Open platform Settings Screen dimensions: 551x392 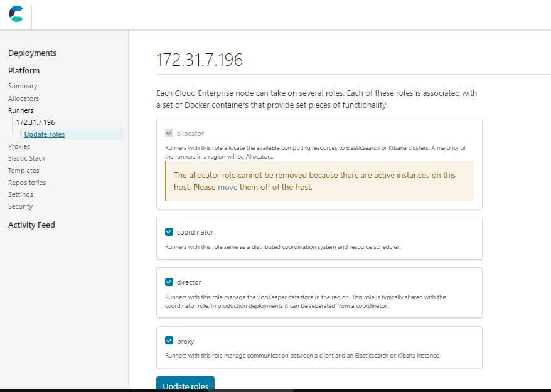pyautogui.click(x=20, y=194)
